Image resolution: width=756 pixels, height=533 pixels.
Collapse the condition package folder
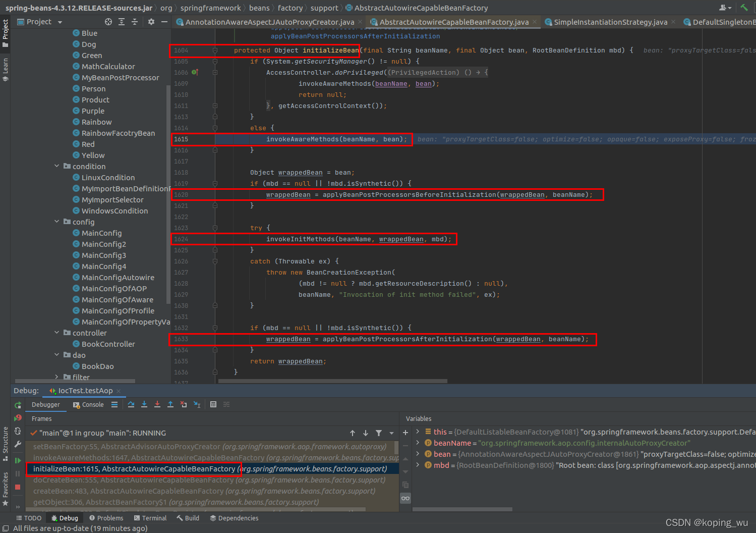click(x=57, y=166)
